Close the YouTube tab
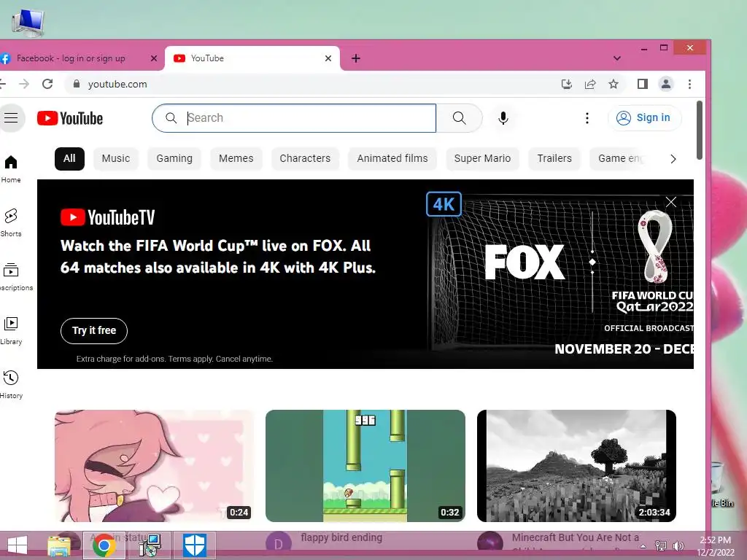The image size is (747, 560). (x=328, y=58)
